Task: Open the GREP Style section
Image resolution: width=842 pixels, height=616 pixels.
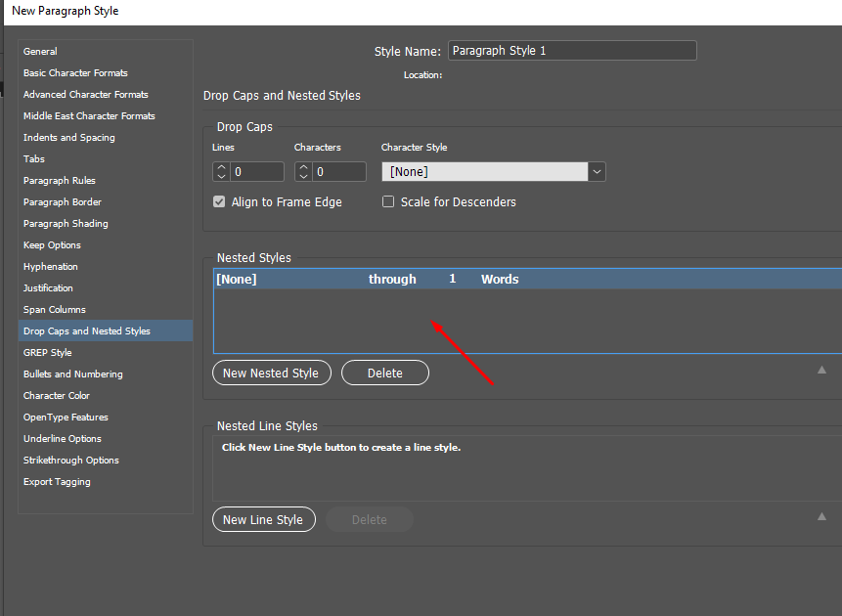Action: tap(48, 353)
